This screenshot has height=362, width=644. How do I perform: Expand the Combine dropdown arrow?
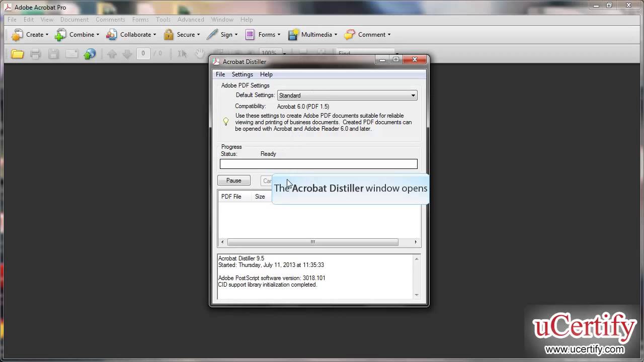98,35
